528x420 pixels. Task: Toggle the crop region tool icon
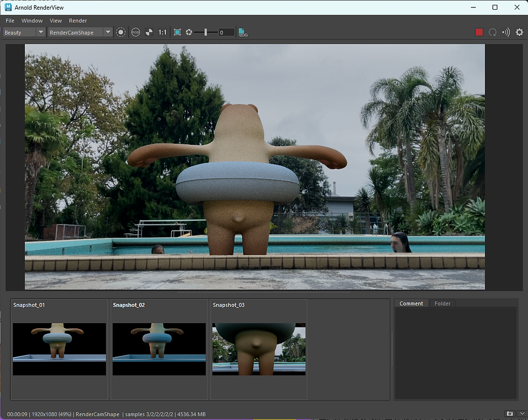[177, 32]
